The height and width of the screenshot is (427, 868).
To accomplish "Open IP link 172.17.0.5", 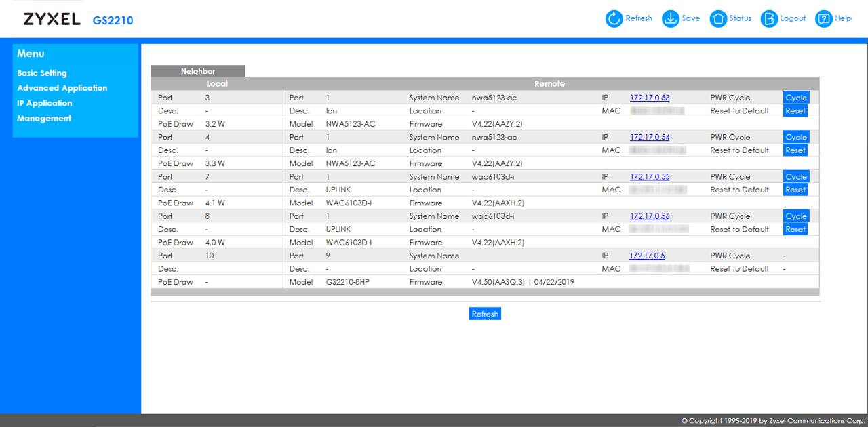I will coord(647,256).
